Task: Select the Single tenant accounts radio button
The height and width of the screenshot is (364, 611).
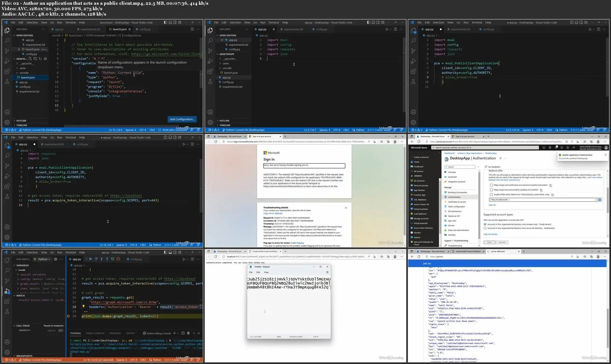Action: tap(485, 224)
